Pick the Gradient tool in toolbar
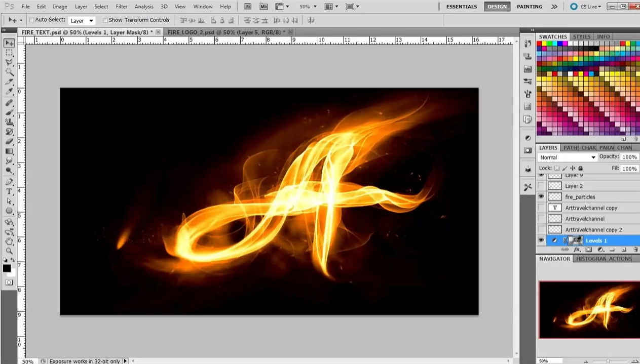This screenshot has height=364, width=640. 9,151
